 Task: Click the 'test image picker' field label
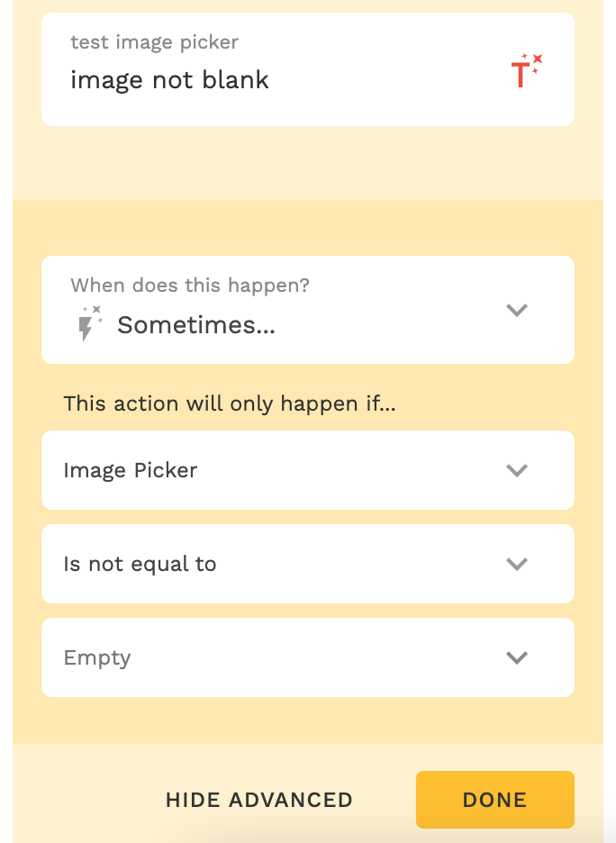(154, 42)
